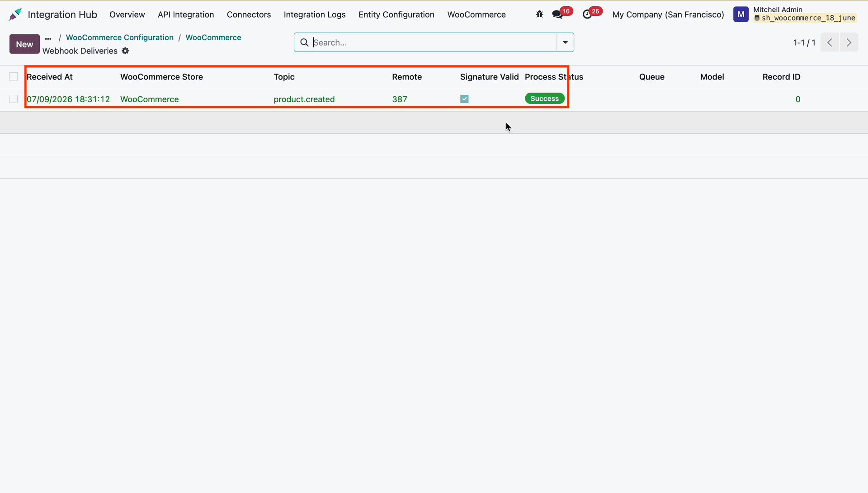
Task: Open the debug bug icon menu
Action: [x=539, y=14]
